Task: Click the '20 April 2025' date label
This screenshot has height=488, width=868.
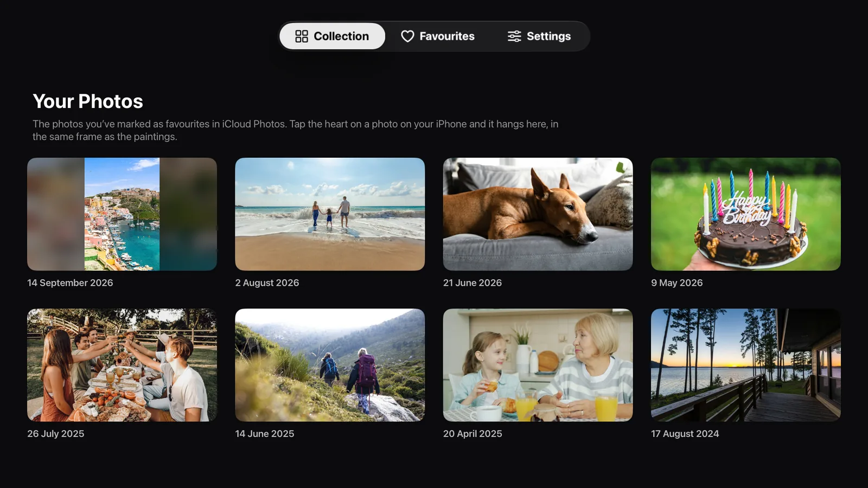Action: [x=473, y=434]
